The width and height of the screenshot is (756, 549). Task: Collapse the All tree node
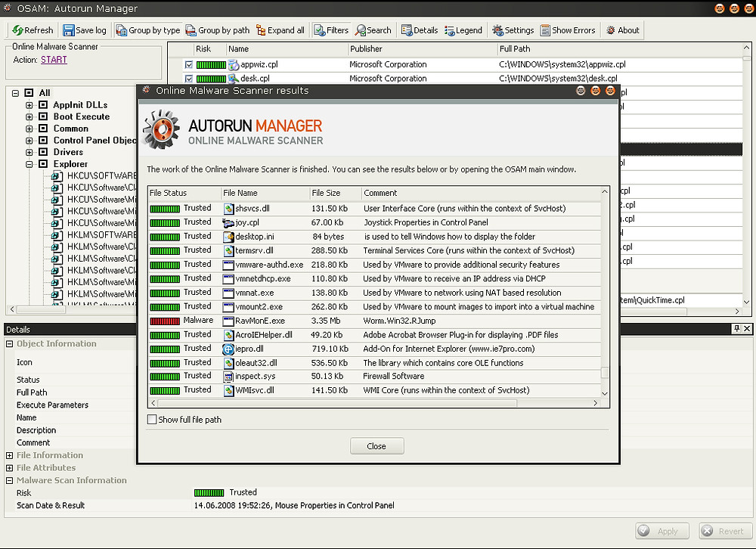(x=15, y=93)
